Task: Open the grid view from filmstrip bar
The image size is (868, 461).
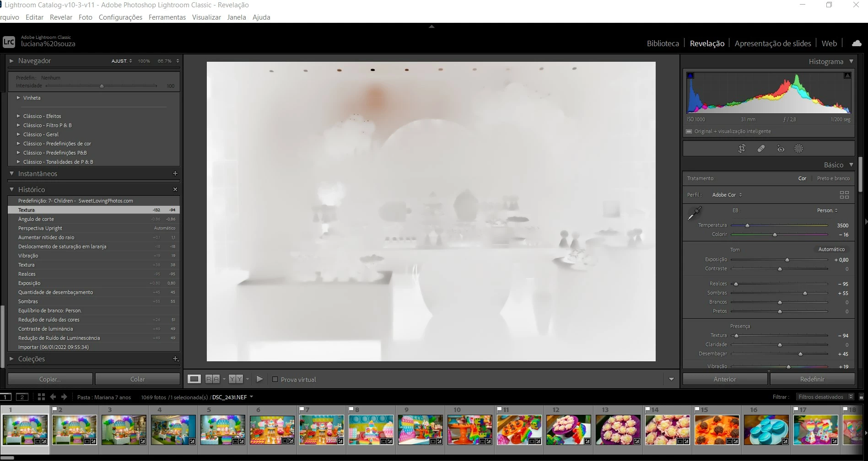Action: [x=41, y=397]
